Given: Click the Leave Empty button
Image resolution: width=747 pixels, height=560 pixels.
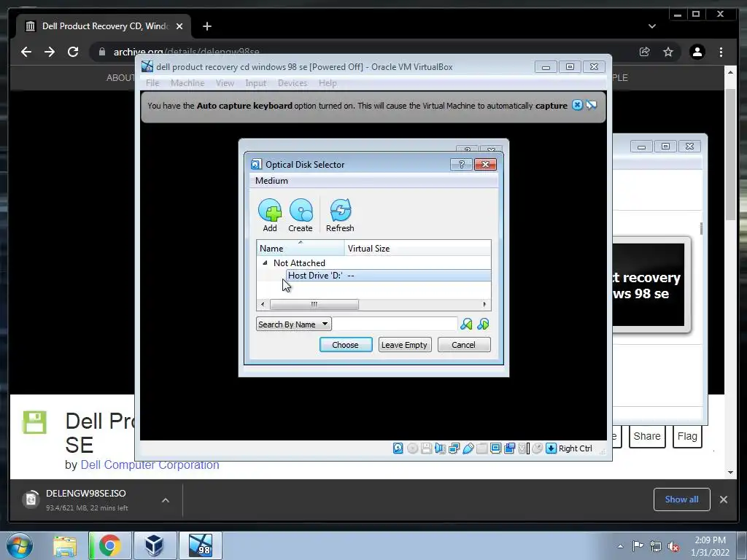Looking at the screenshot, I should click(x=404, y=345).
